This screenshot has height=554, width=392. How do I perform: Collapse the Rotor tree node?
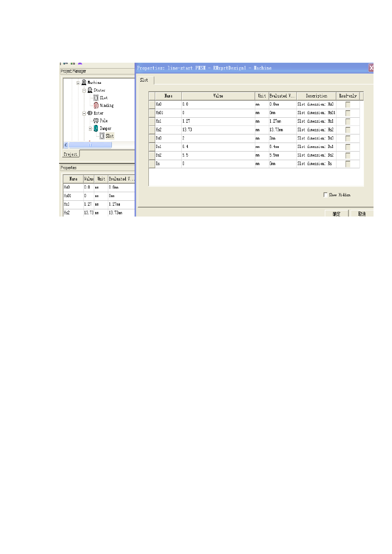pyautogui.click(x=84, y=113)
